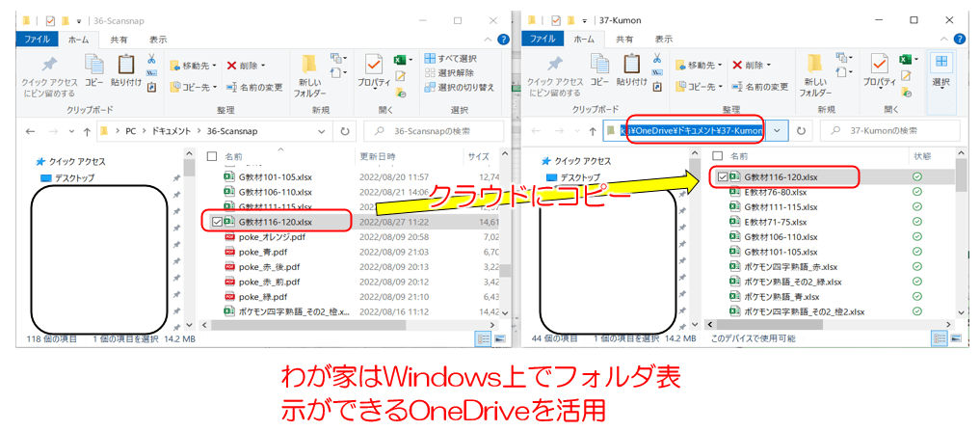
Task: Click Rename in 36-Scansnap ribbon
Action: tap(253, 87)
